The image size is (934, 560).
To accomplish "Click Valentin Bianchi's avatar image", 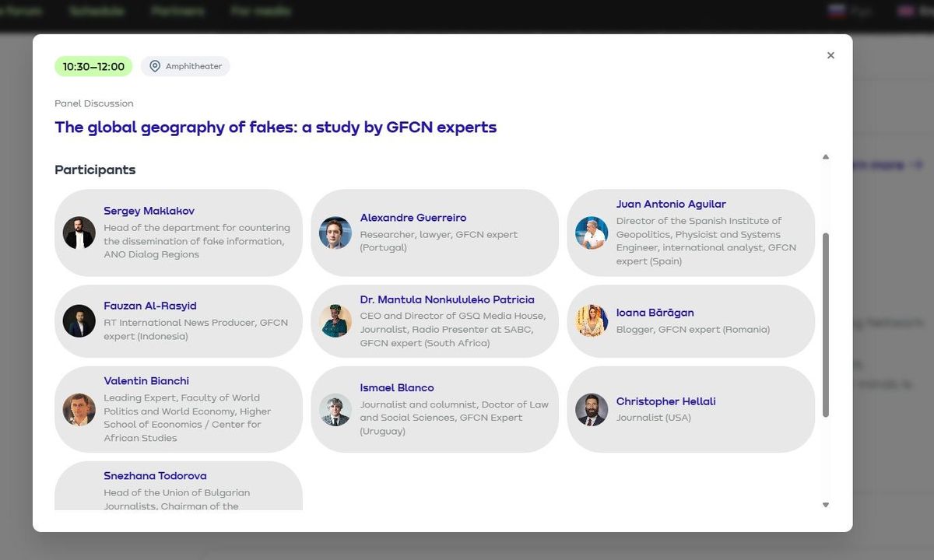I will point(79,409).
